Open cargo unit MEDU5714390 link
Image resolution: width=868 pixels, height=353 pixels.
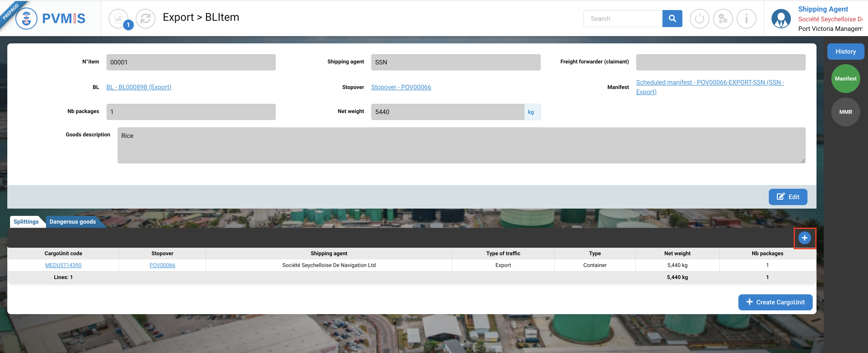(63, 265)
